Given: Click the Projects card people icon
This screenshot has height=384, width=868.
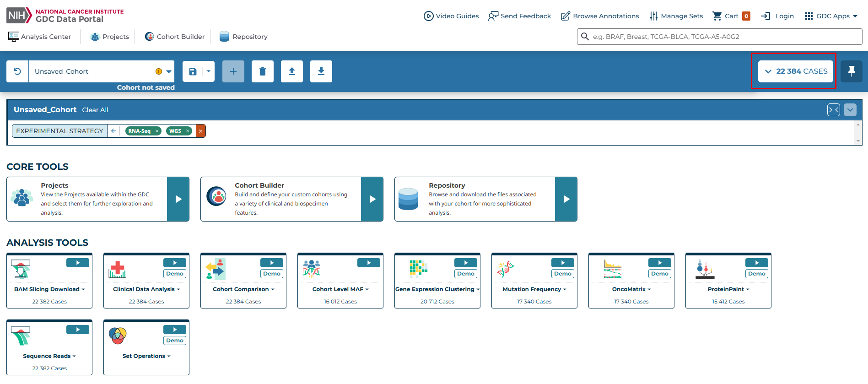Looking at the screenshot, I should point(22,197).
